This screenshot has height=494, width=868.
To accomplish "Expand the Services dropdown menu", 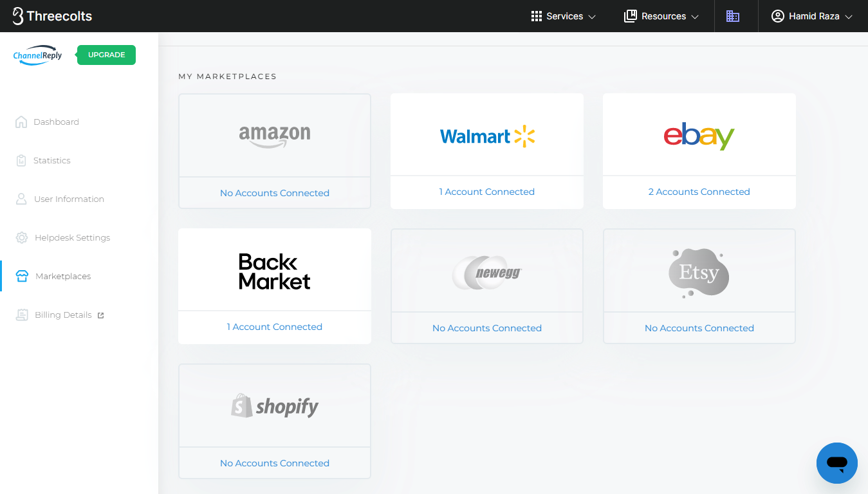I will pos(564,16).
